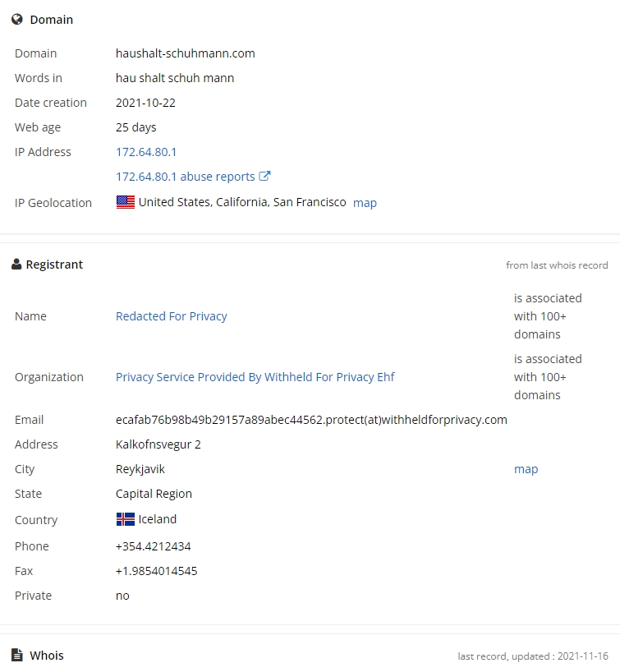Open the 172.64.80.1 IP Address link
This screenshot has width=620, height=672.
146,152
